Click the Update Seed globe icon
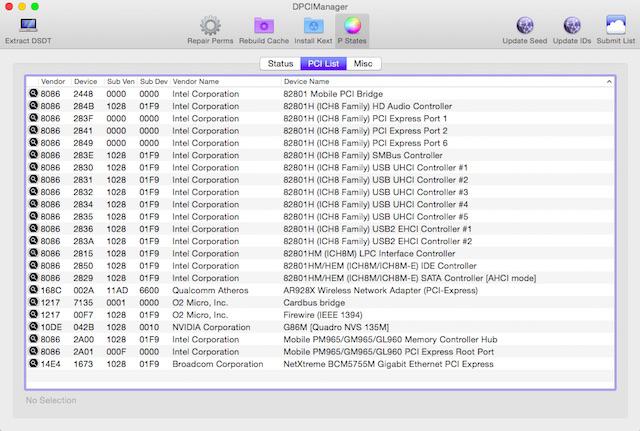 (x=525, y=26)
